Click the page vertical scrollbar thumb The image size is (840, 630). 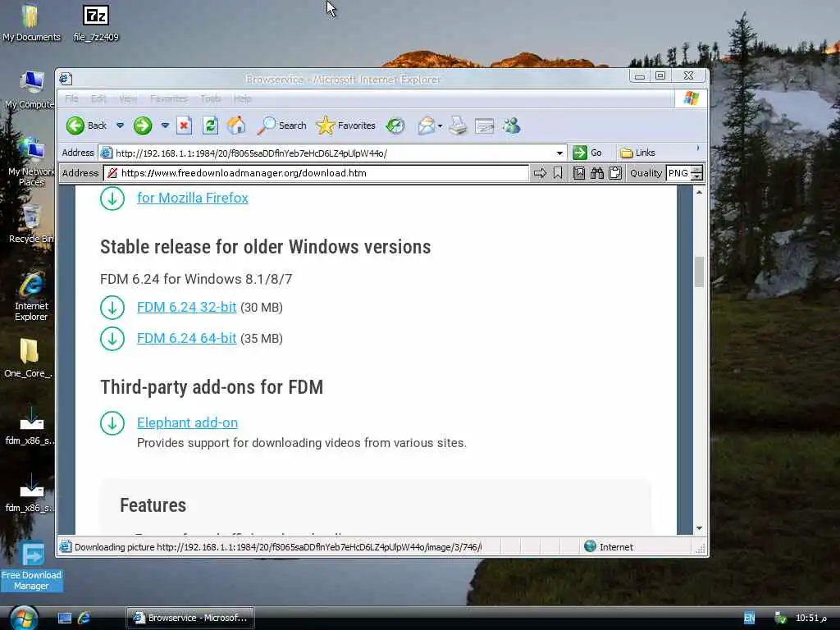[x=699, y=272]
